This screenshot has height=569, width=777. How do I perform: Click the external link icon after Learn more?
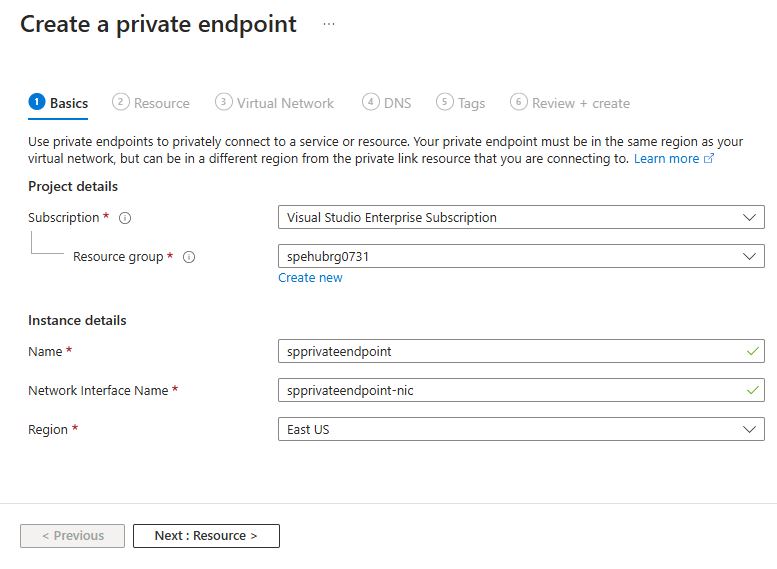tap(709, 159)
